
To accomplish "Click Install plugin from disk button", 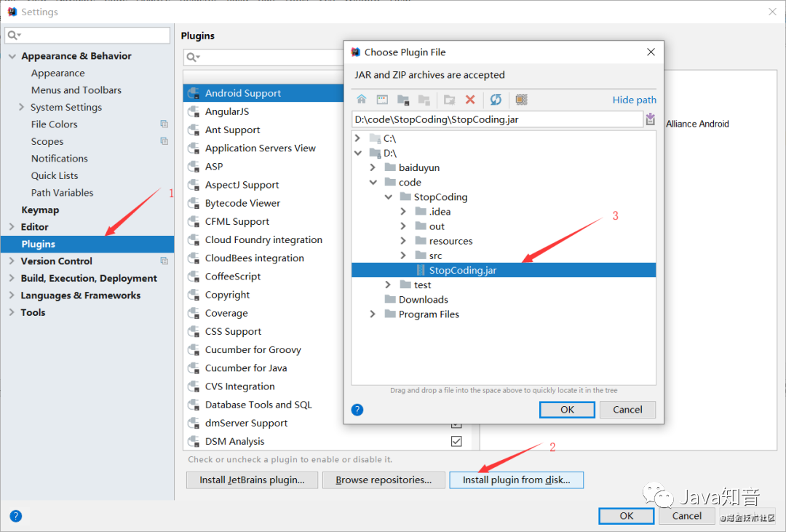I will 516,480.
